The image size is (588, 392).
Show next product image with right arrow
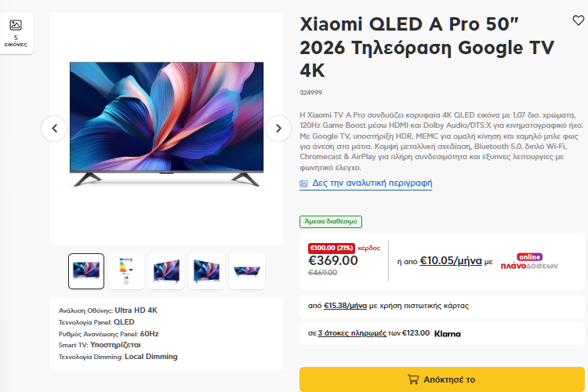(x=278, y=129)
